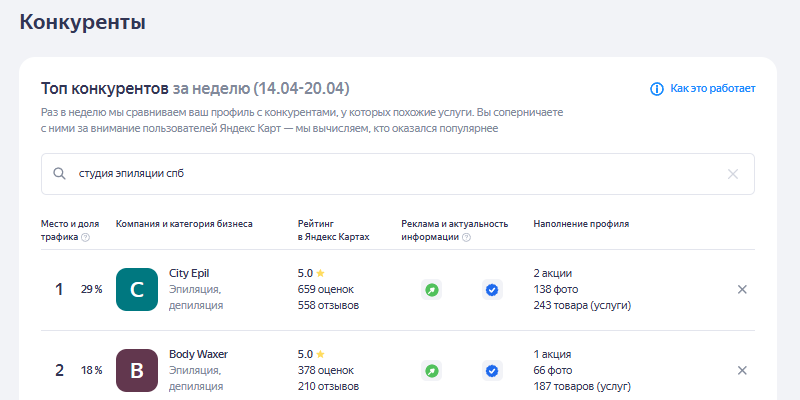The width and height of the screenshot is (800, 400).
Task: Click the '558 отзывов' text
Action: [x=328, y=306]
